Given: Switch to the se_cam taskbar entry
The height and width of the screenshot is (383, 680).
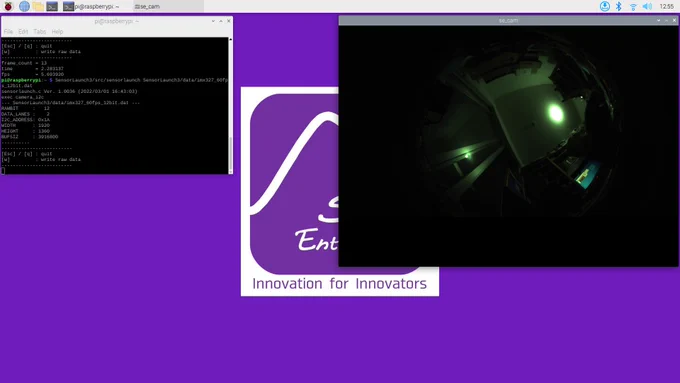Looking at the screenshot, I should (168, 7).
